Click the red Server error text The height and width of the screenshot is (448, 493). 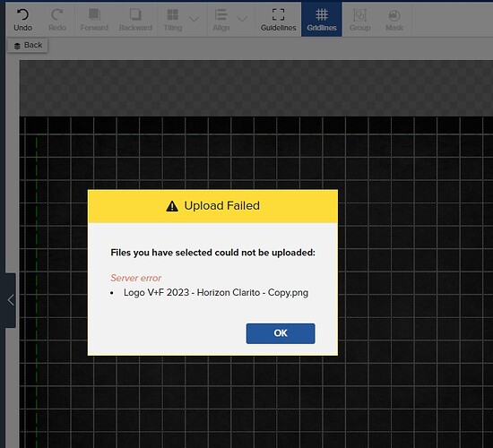click(x=136, y=278)
